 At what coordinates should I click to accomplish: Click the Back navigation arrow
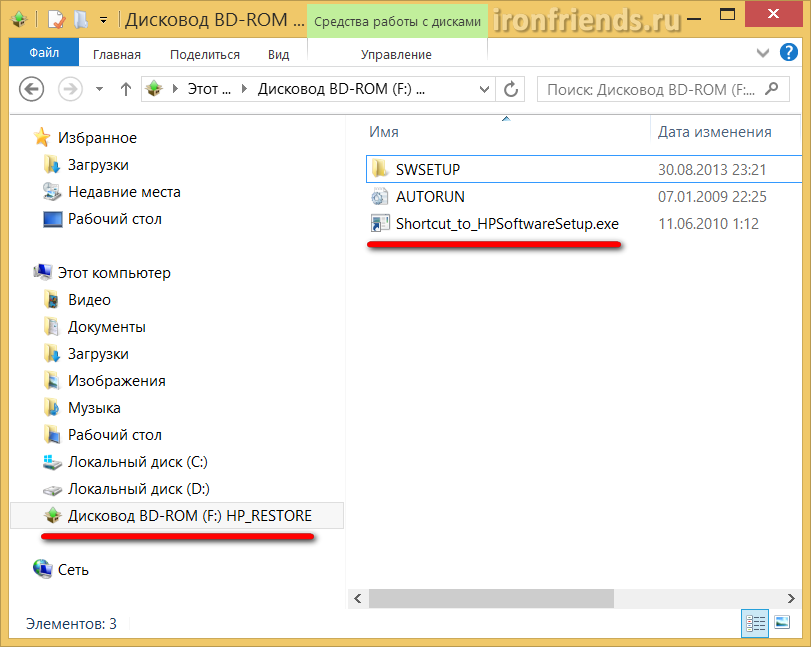[31, 89]
